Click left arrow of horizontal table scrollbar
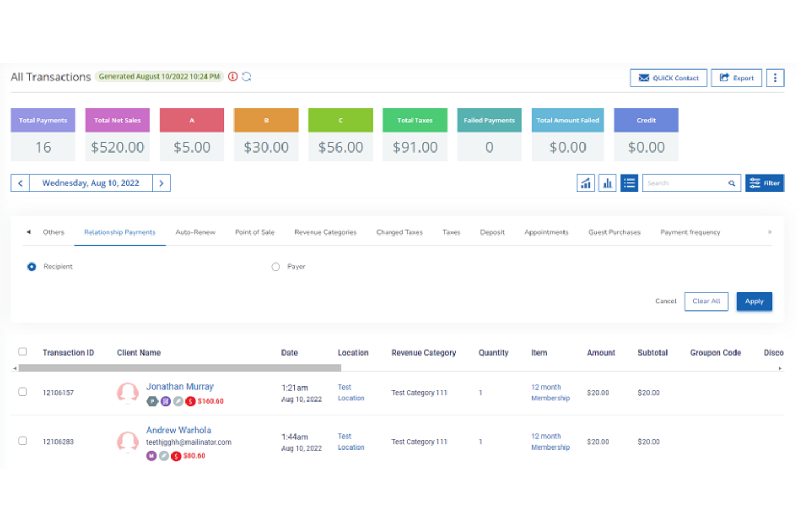 pyautogui.click(x=15, y=368)
